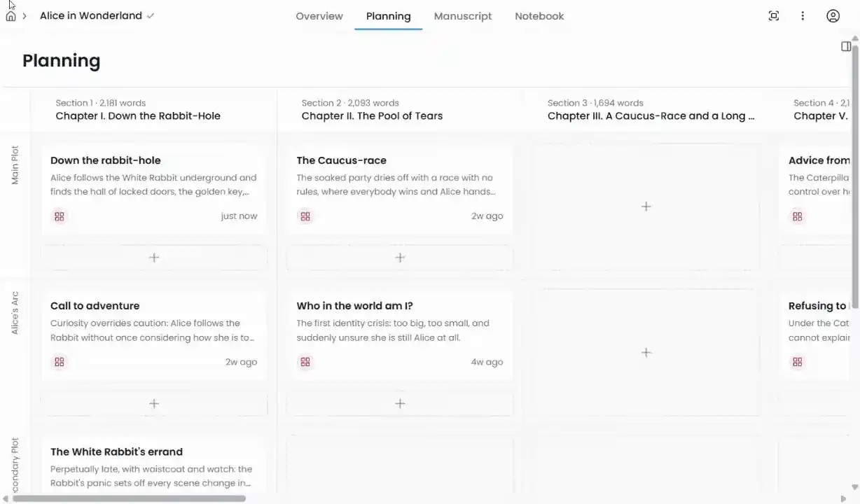Viewport: 860px width, 504px height.
Task: Click the Chapter II. The Pool of Tears header
Action: pyautogui.click(x=372, y=116)
